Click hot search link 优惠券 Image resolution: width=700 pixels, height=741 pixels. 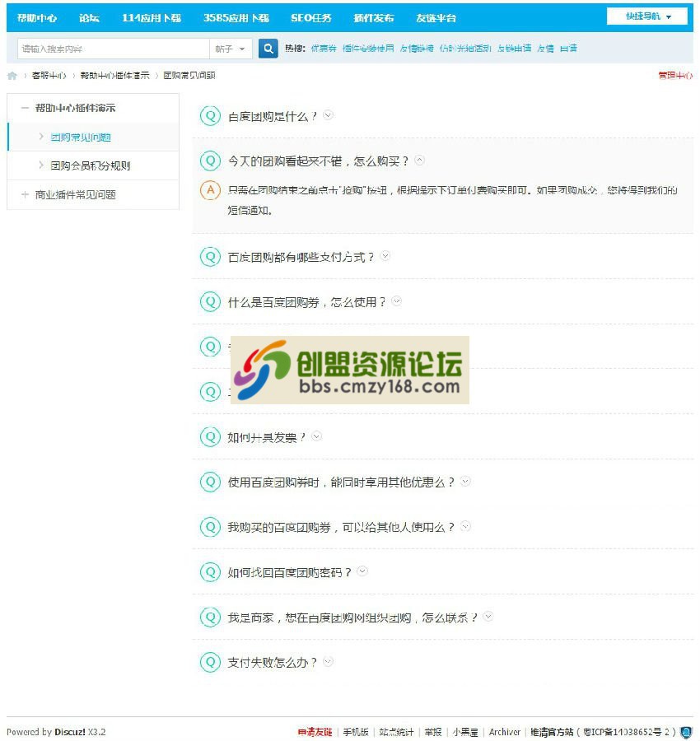pos(324,49)
